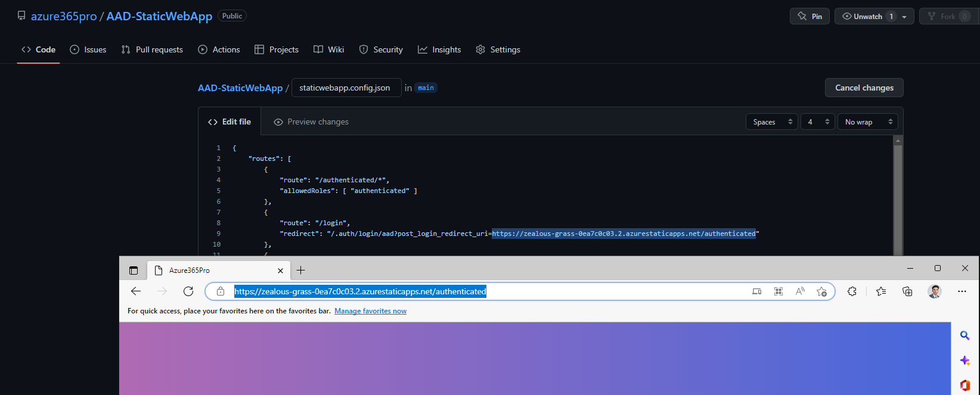Open the Issues tab
This screenshot has height=395, width=980.
click(88, 49)
